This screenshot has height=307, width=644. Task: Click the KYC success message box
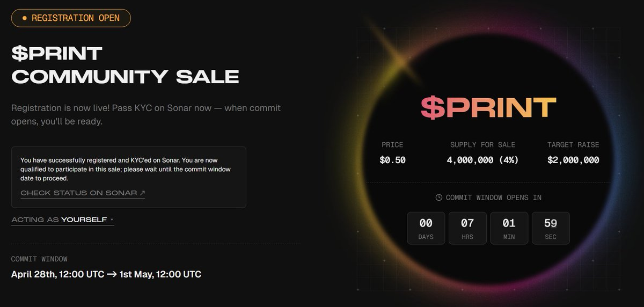pyautogui.click(x=128, y=177)
